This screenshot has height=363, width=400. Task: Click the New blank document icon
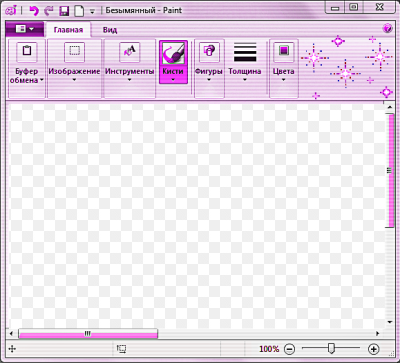pos(79,11)
